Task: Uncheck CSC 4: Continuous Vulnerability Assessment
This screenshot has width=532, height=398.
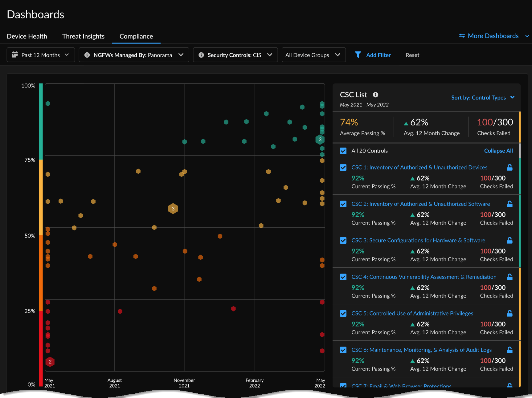Action: pyautogui.click(x=343, y=277)
